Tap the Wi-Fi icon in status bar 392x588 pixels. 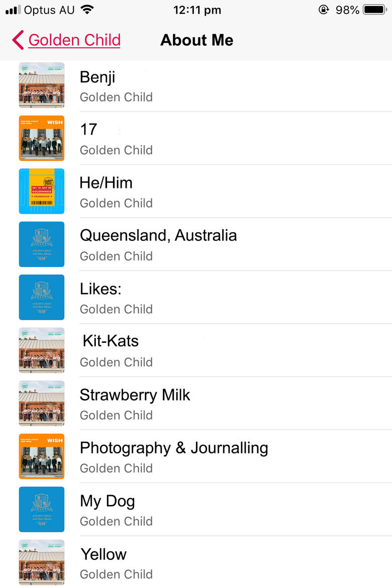(x=87, y=10)
